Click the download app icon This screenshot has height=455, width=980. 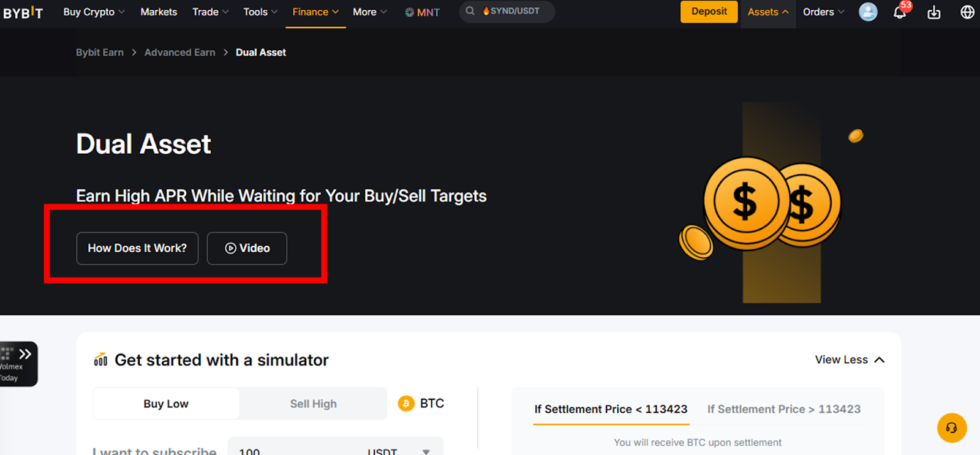point(933,12)
